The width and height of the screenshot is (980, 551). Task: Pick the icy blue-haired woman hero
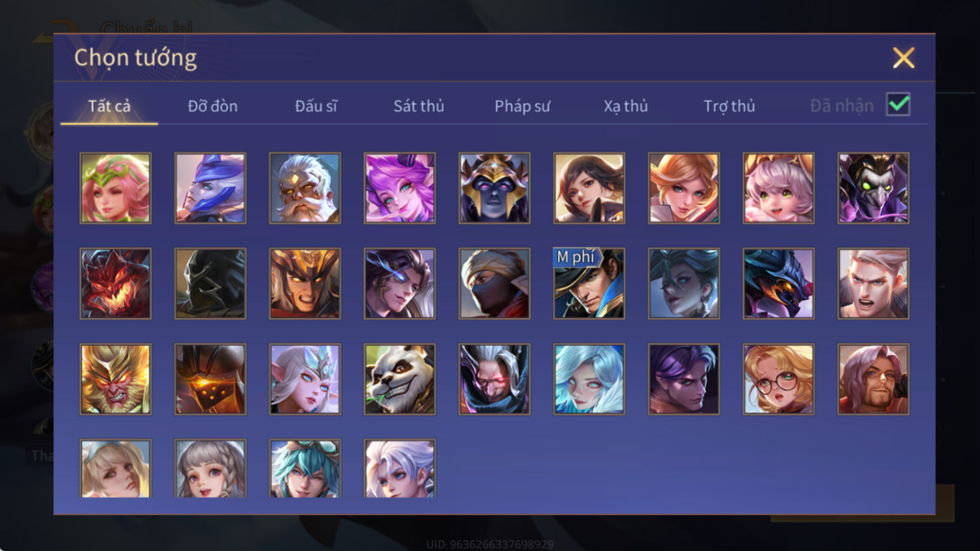(589, 379)
